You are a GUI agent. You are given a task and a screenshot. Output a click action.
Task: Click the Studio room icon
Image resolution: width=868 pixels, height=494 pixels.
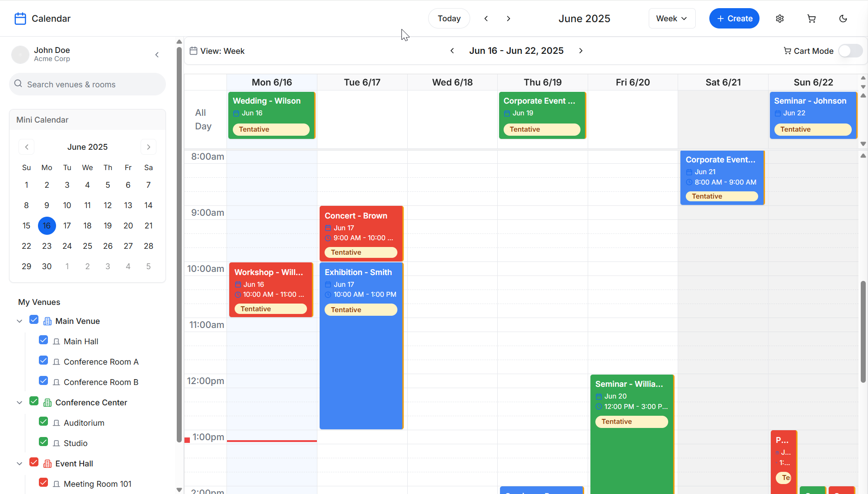(56, 443)
